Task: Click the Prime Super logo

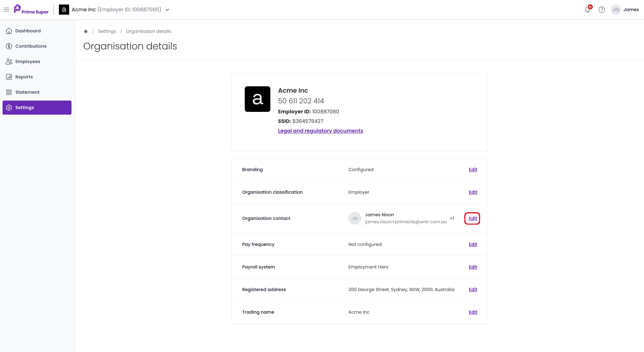Action: 31,10
